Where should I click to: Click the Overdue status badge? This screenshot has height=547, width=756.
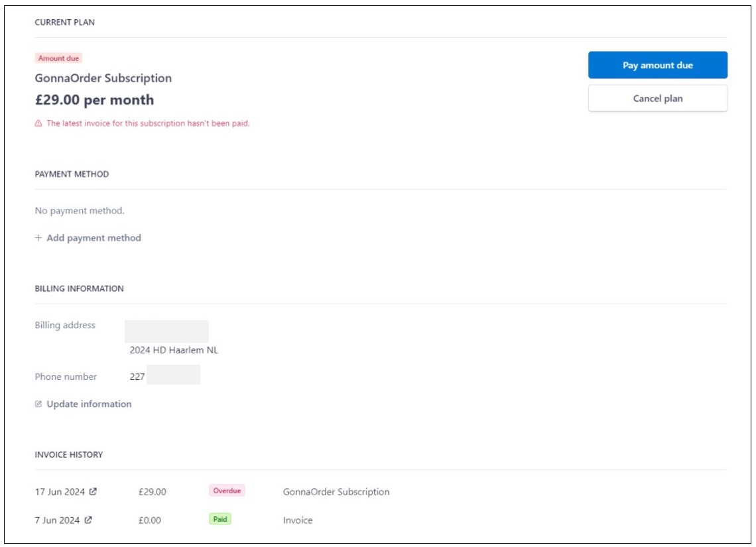[x=227, y=491]
